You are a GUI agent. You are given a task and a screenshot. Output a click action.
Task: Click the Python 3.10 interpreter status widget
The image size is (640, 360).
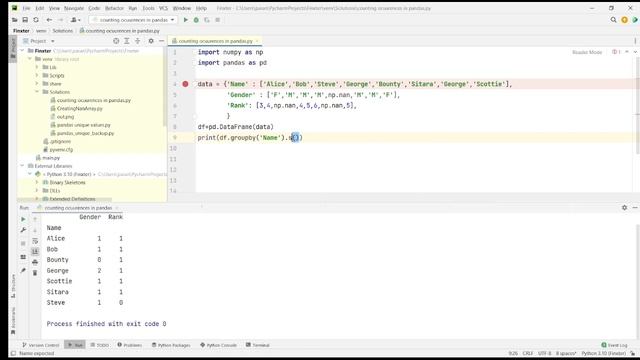tap(604, 353)
